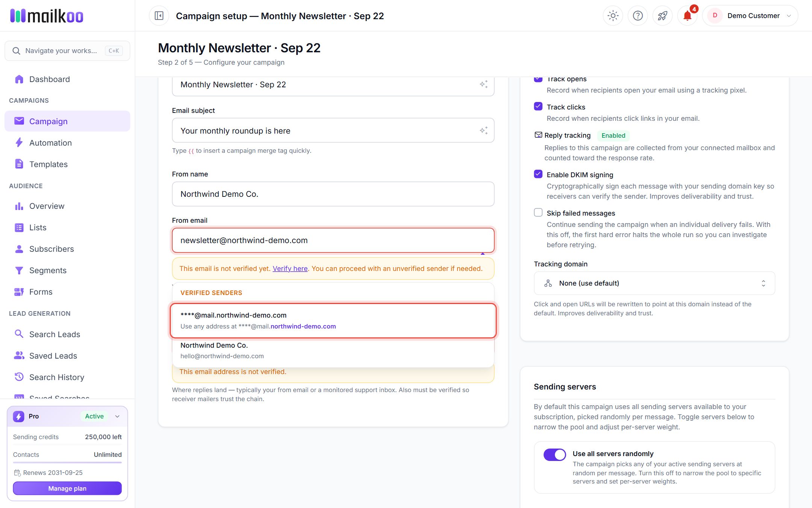The image size is (812, 508).
Task: Click the Verify here link
Action: coord(290,269)
